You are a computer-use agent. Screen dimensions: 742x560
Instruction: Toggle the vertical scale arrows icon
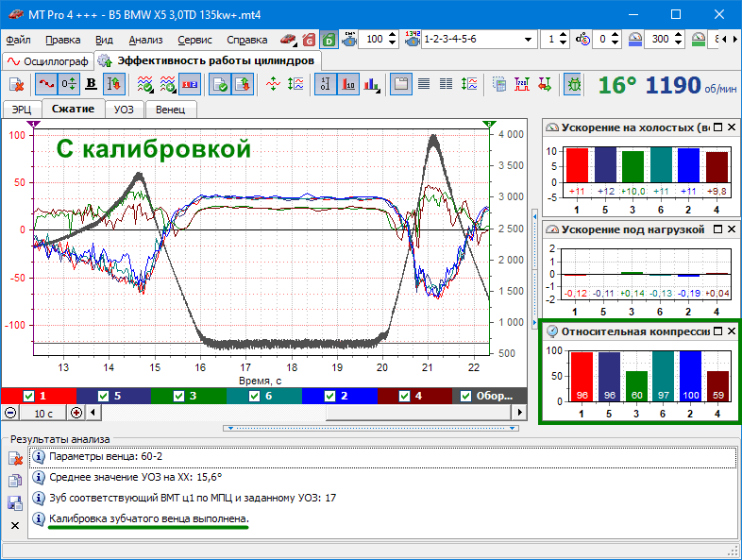114,85
